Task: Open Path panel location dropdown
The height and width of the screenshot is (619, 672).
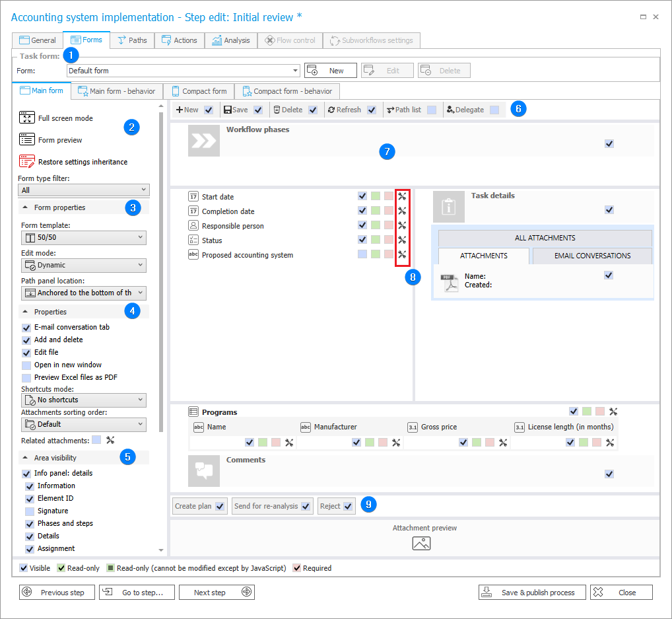Action: [x=84, y=293]
